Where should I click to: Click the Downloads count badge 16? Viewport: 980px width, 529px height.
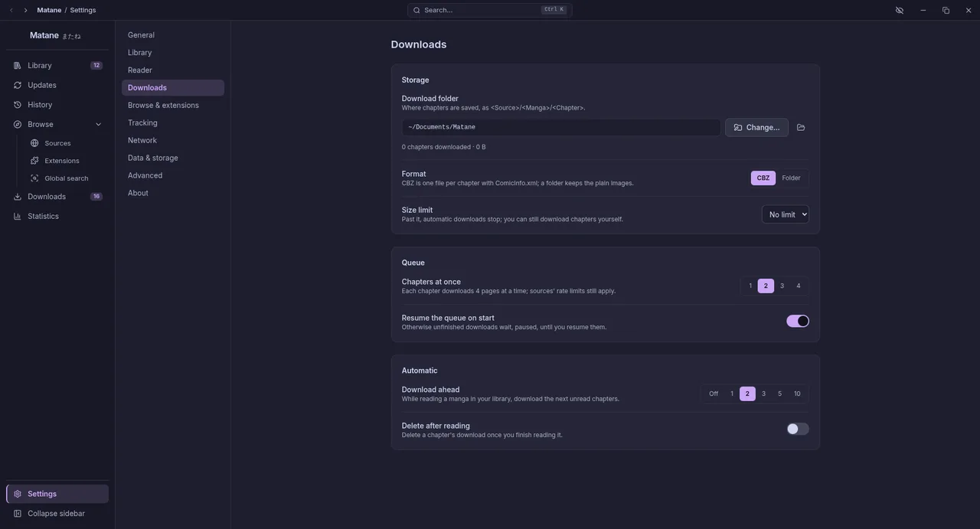96,197
